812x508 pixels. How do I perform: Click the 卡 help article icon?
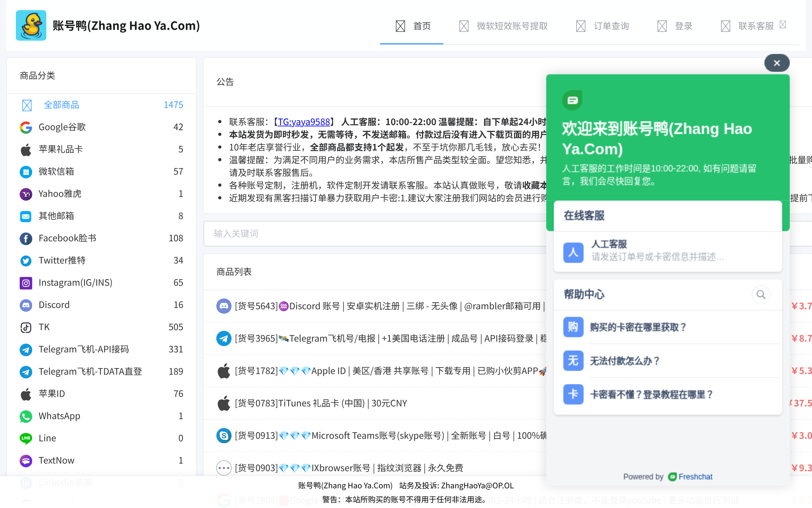[573, 394]
